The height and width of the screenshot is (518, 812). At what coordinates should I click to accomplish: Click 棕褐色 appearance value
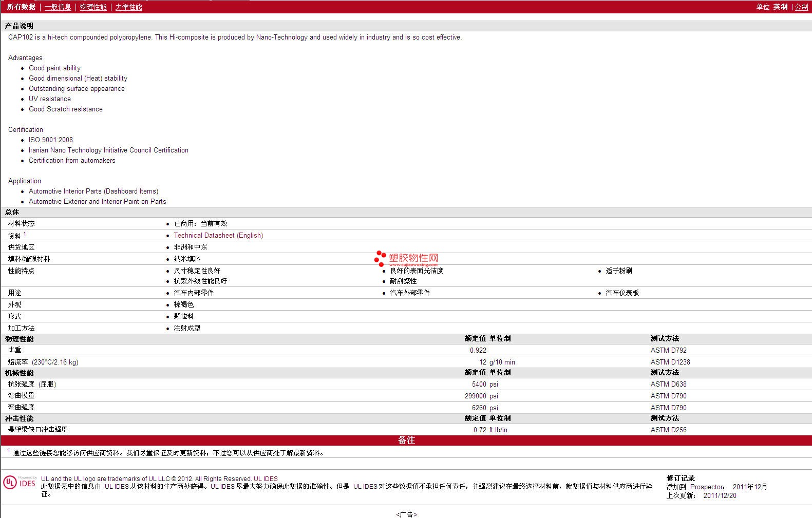pos(183,304)
